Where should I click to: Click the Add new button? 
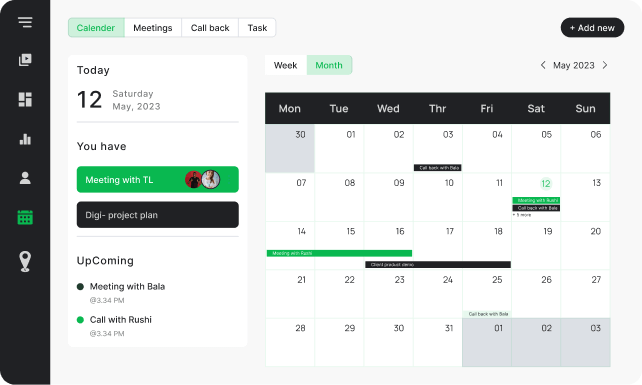592,27
